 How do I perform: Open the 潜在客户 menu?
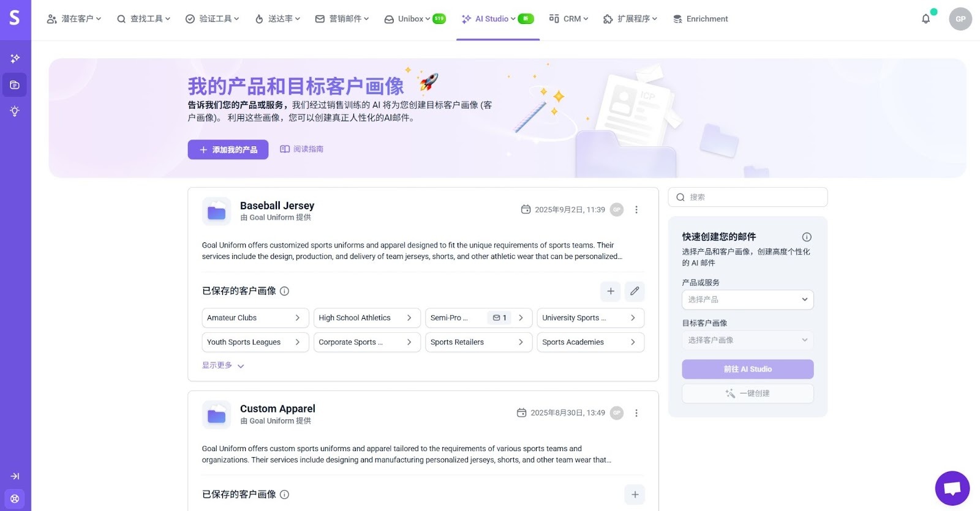(74, 19)
